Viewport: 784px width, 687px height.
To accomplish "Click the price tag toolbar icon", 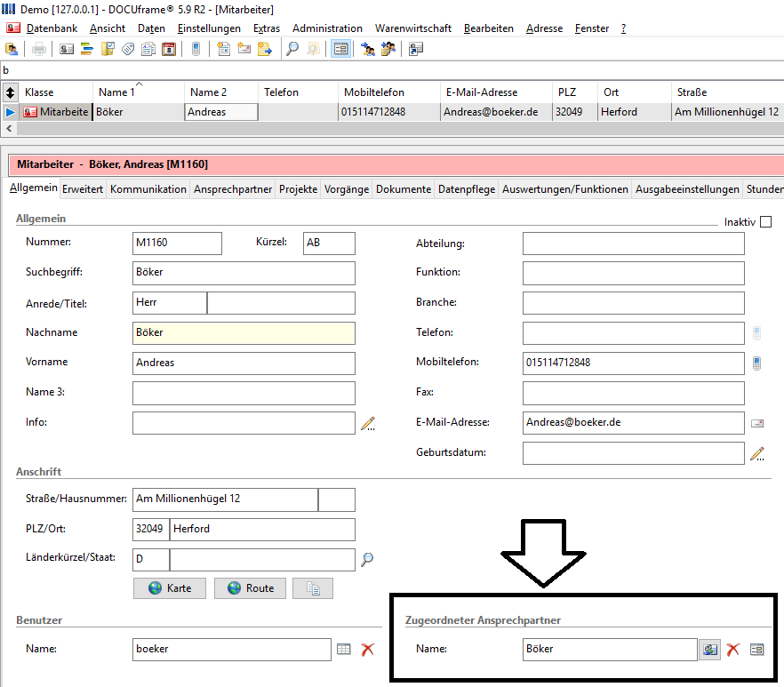I will point(128,49).
